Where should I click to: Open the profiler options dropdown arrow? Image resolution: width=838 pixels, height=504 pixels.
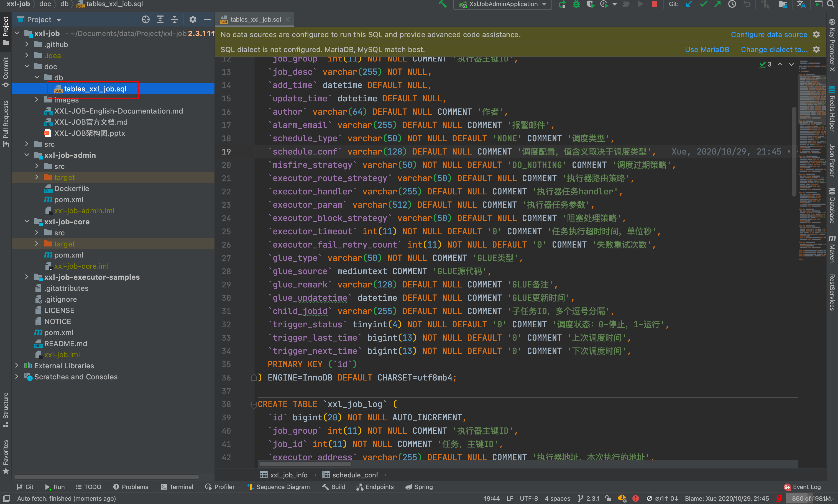tap(614, 4)
